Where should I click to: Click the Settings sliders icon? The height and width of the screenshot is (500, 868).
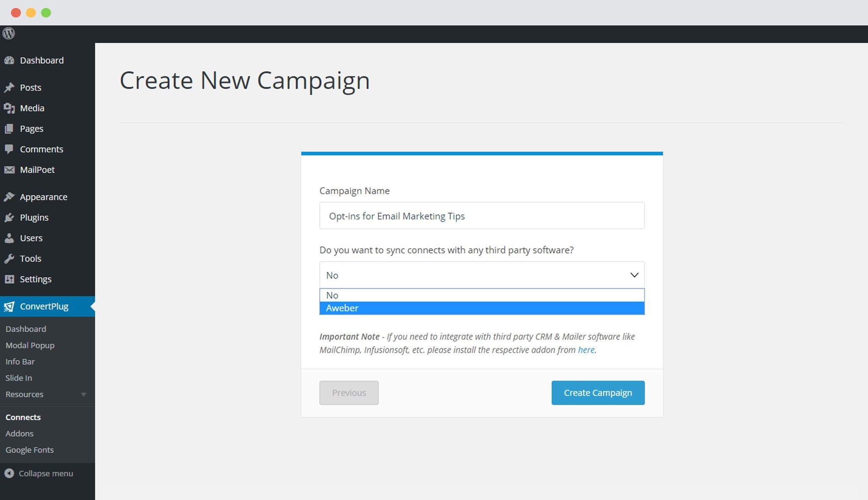9,279
